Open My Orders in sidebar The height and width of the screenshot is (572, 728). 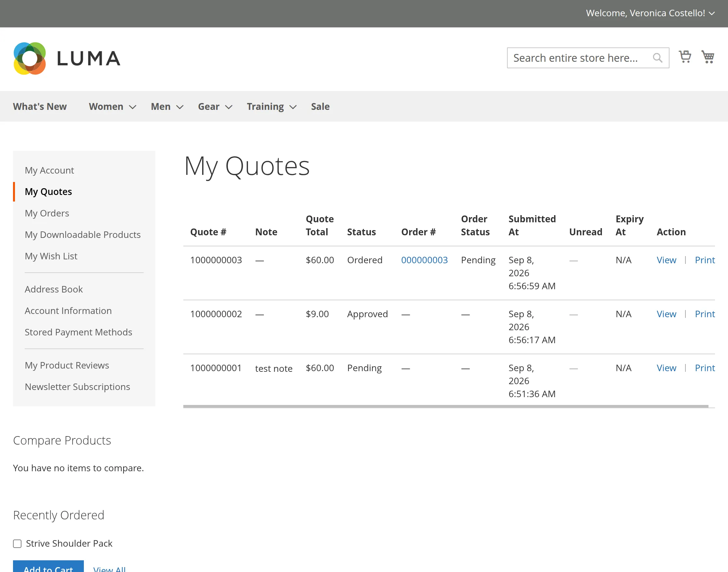47,213
